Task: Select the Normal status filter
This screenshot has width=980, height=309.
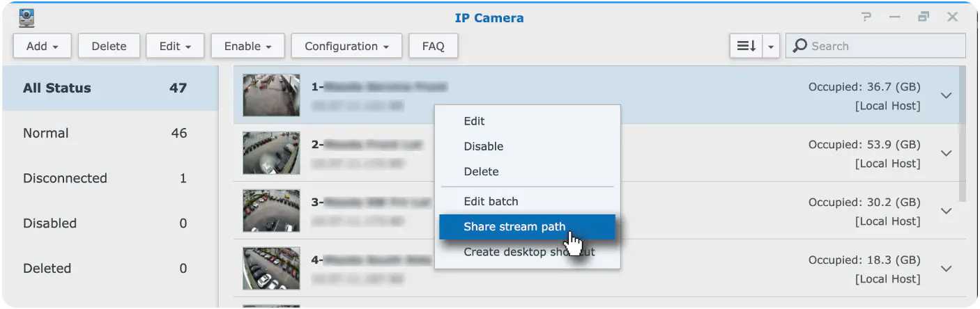Action: click(x=110, y=133)
